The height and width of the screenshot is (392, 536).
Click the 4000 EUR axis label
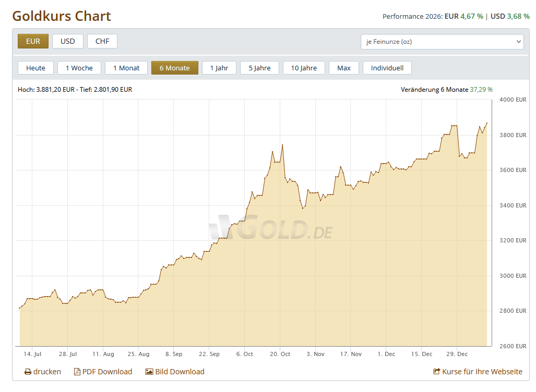tap(513, 100)
